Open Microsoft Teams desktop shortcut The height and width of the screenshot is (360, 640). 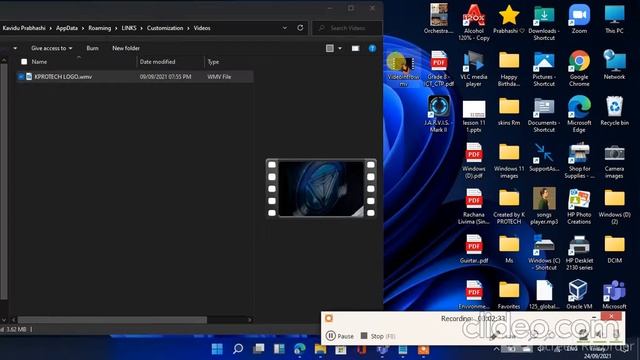pos(614,294)
